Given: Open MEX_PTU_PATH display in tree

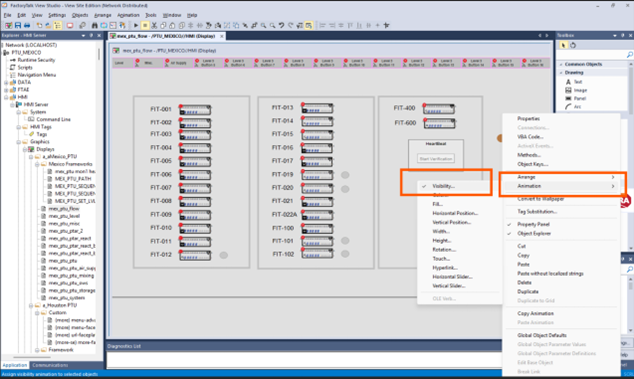Looking at the screenshot, I should [x=72, y=179].
